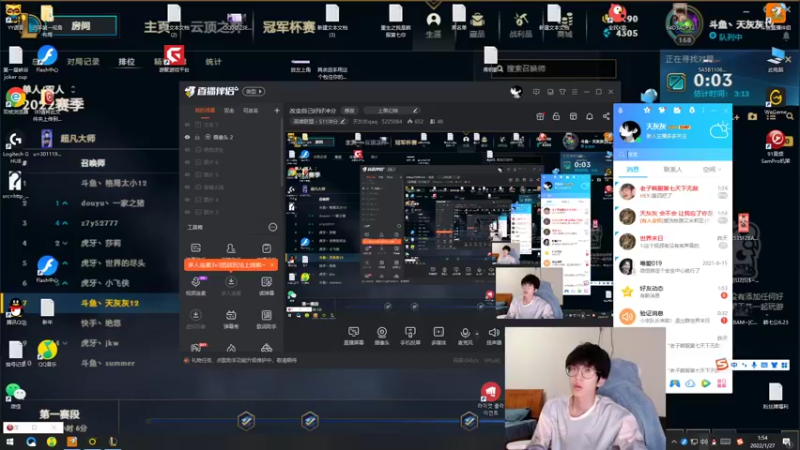Open the Logitech G HUB desktop icon

tap(15, 145)
